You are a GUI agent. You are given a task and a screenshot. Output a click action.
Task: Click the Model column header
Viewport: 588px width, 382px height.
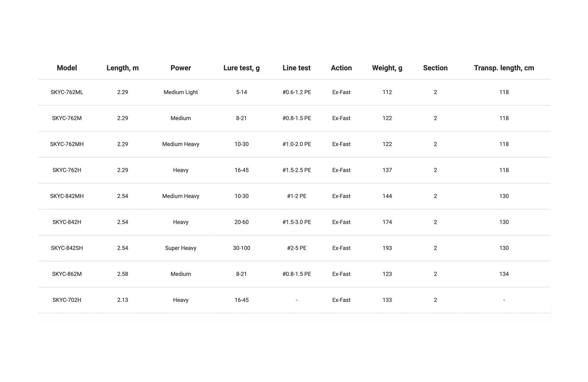coord(67,68)
